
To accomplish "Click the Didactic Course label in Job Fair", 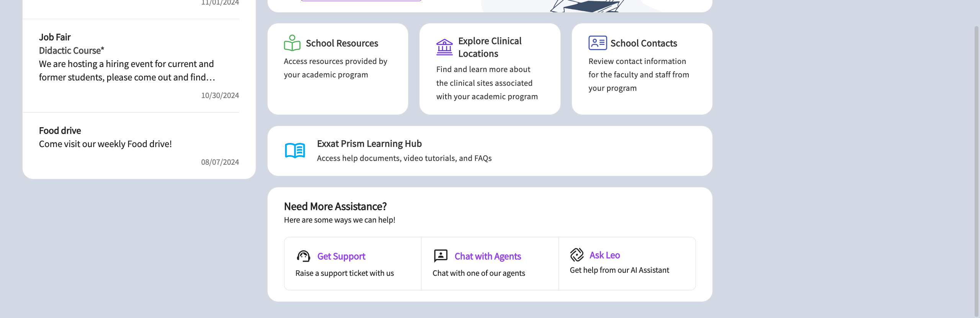I will click(x=71, y=51).
